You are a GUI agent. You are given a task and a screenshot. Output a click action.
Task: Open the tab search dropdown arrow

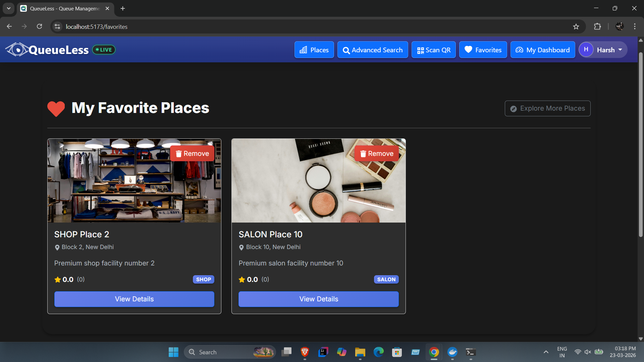pos(9,8)
